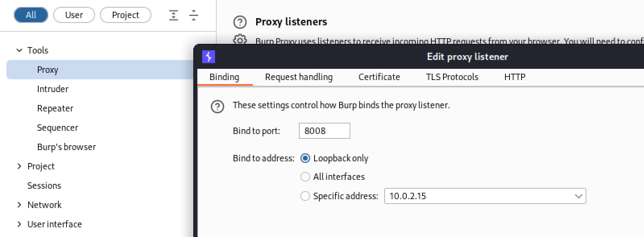Expand the Network tree section

[19, 205]
